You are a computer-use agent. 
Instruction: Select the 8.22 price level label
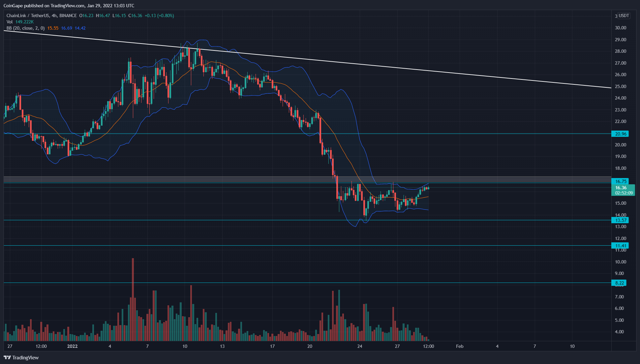click(x=619, y=283)
